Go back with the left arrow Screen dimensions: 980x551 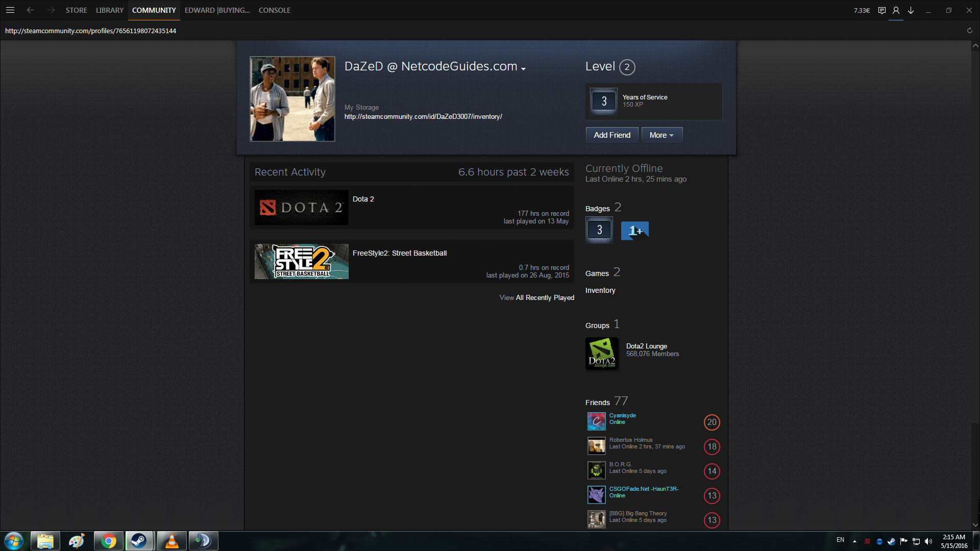[x=31, y=10]
